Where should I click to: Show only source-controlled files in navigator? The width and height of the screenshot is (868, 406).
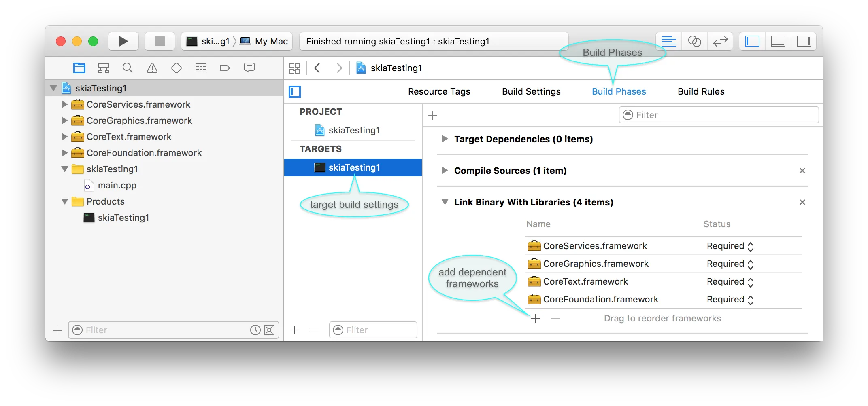[x=269, y=330]
